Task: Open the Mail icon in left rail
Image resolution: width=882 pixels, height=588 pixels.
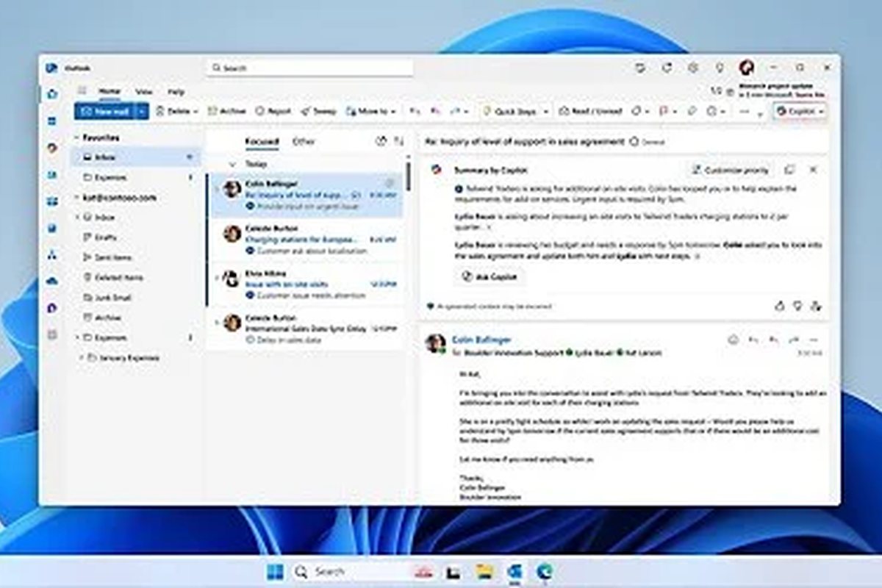Action: coord(51,94)
